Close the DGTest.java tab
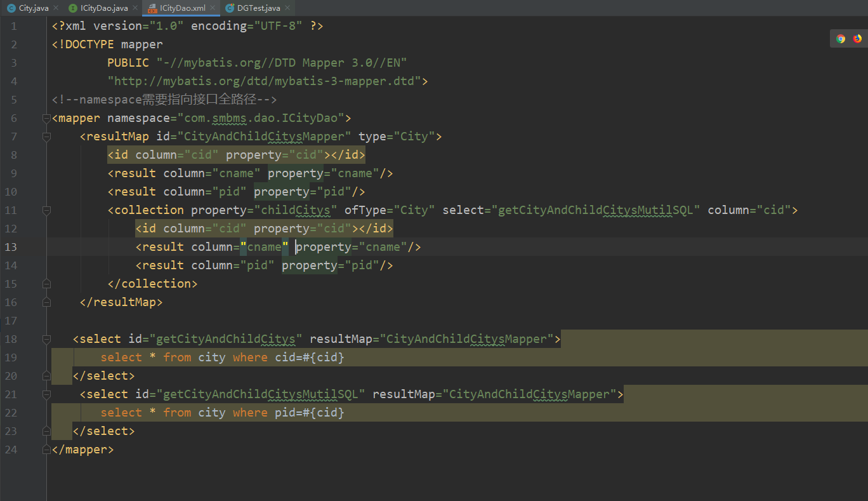Viewport: 868px width, 501px height. (288, 8)
